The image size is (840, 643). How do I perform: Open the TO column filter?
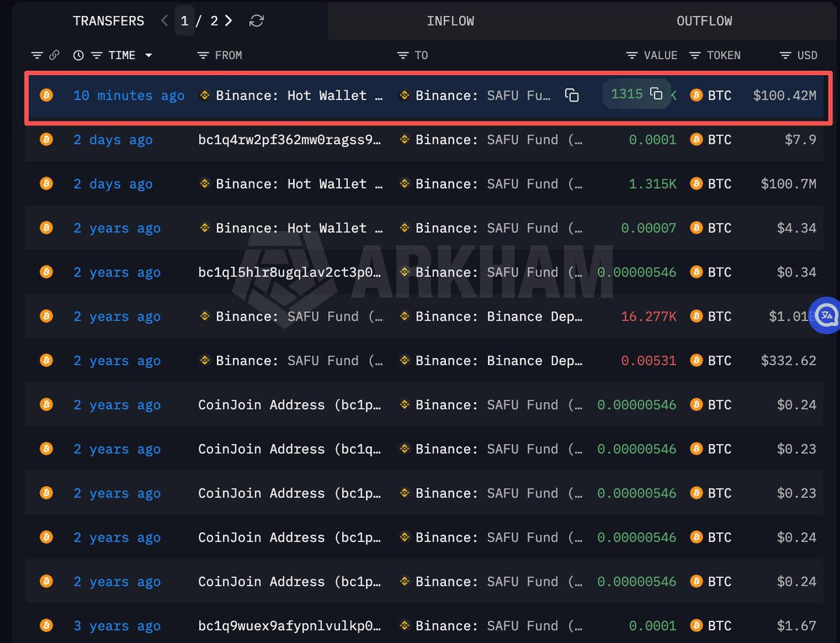[x=402, y=55]
